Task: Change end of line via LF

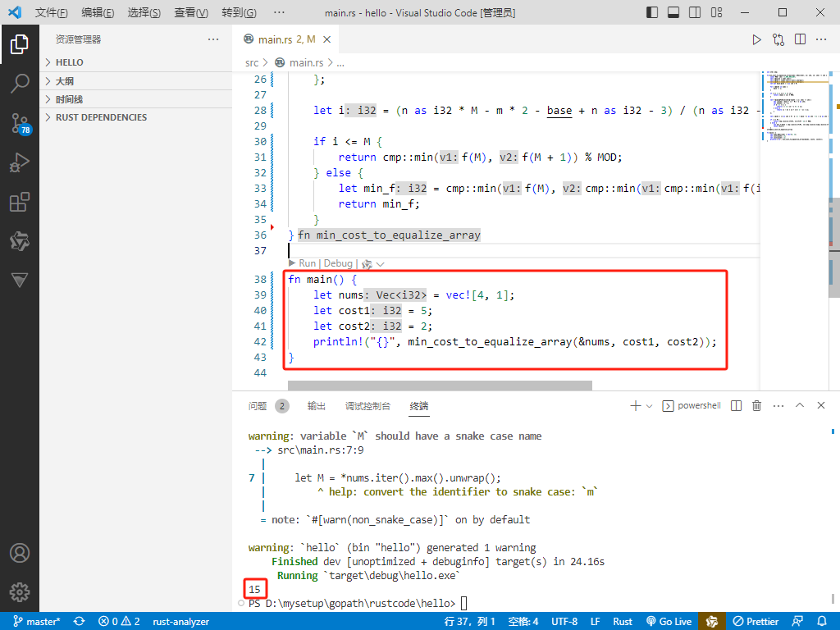Action: pyautogui.click(x=596, y=622)
